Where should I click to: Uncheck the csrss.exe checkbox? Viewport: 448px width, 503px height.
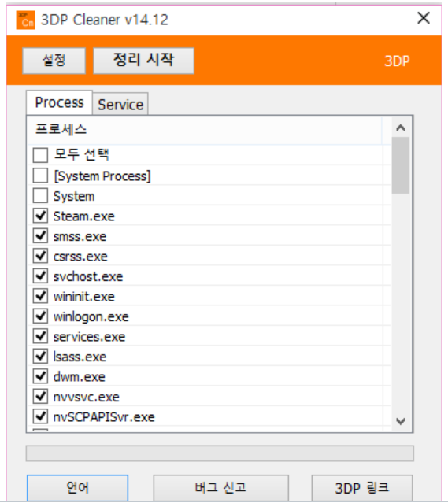[40, 256]
